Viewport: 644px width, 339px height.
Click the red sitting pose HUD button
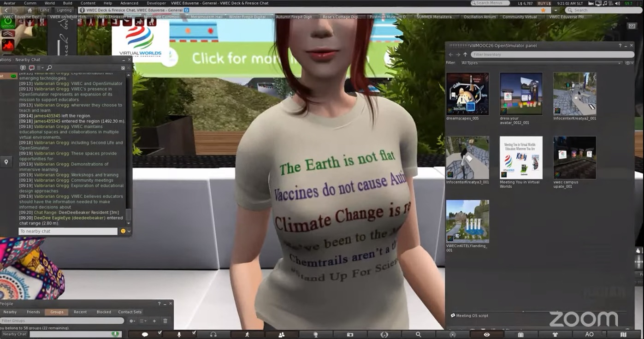click(x=8, y=45)
